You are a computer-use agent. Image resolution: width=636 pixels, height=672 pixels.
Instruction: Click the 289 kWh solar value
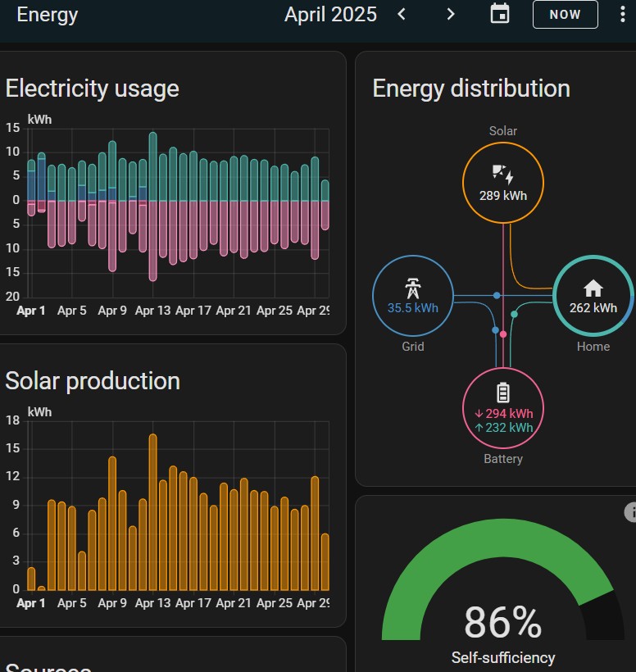pos(502,196)
